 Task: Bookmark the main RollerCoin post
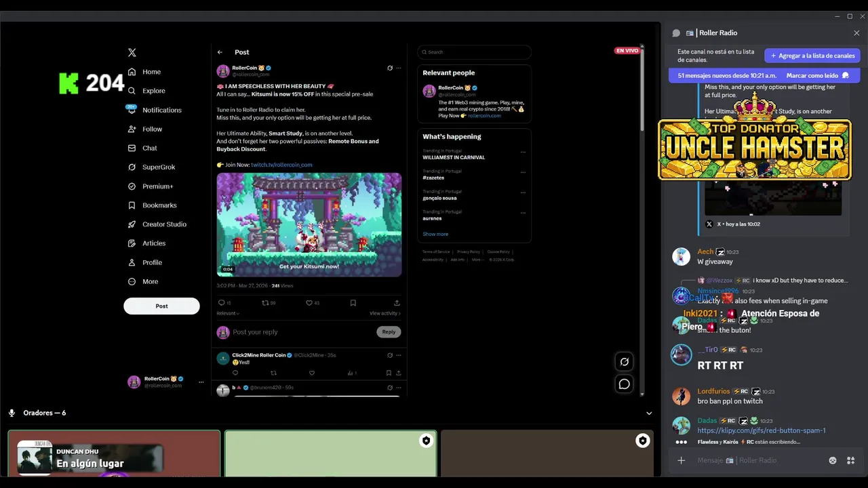click(353, 303)
